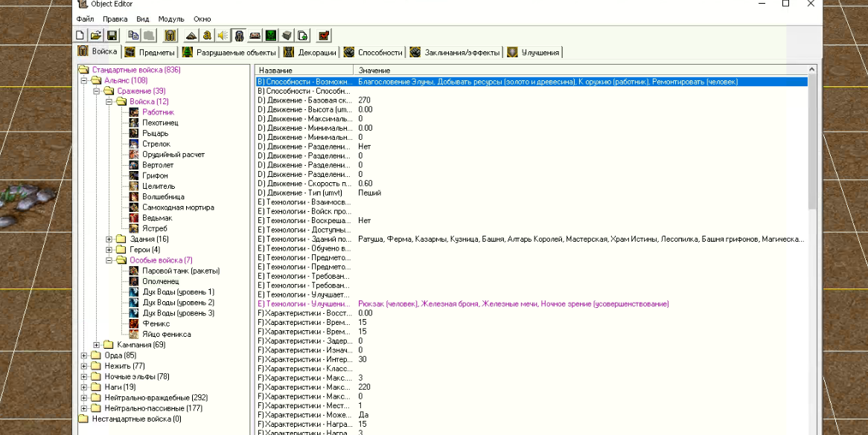Viewport: 868px width, 435px height.
Task: Open the Правка menu
Action: [x=115, y=19]
